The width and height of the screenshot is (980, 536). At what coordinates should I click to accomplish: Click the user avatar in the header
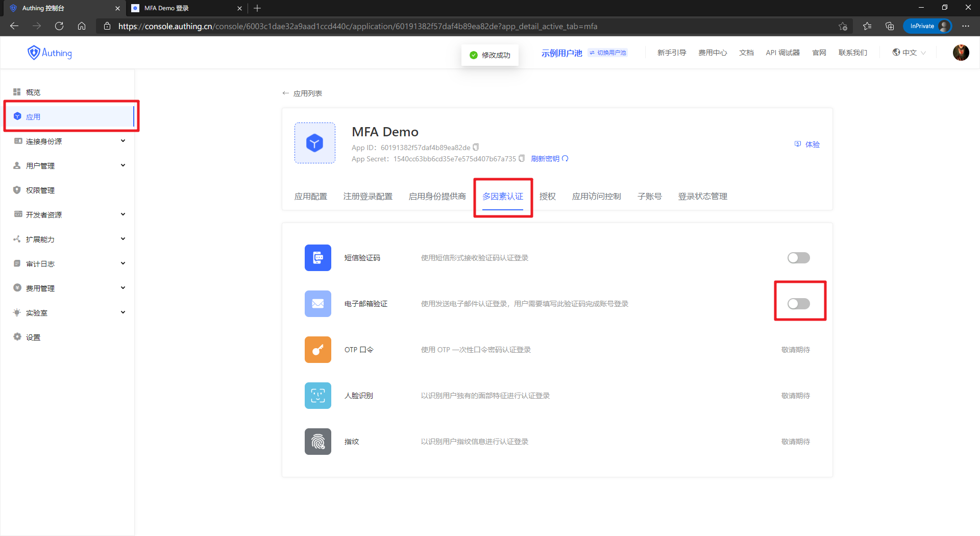pos(961,53)
